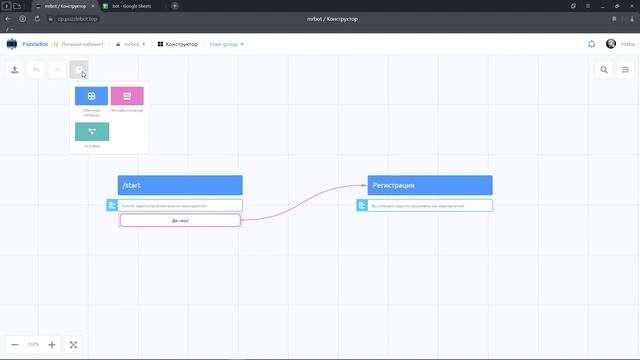Click the PuzzleBot logo icon
The height and width of the screenshot is (360, 640).
click(x=12, y=44)
